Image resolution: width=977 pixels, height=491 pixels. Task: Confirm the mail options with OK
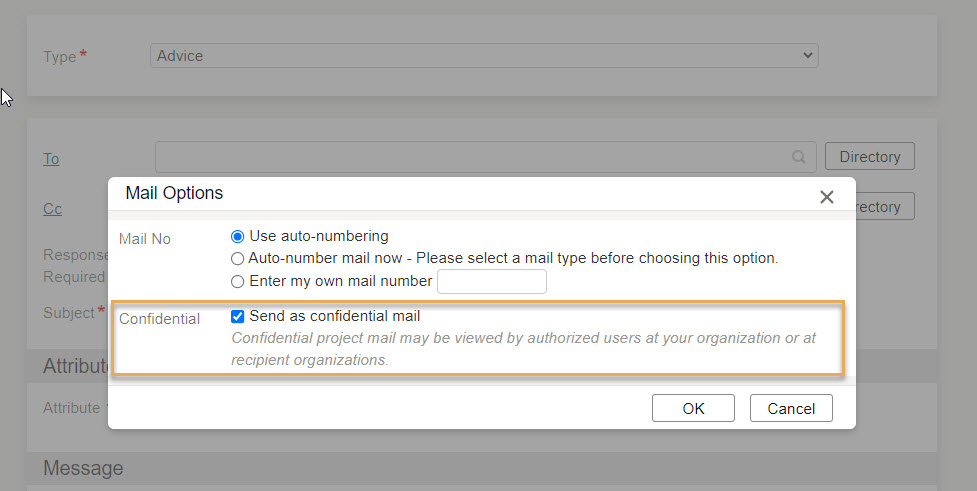693,408
